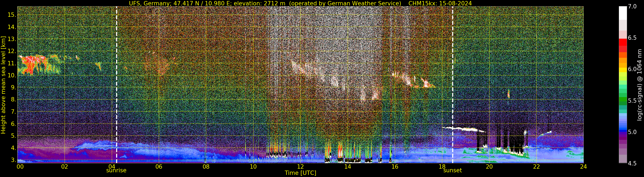
Task: Click the height axis tick '9.'
Action: 13,87
